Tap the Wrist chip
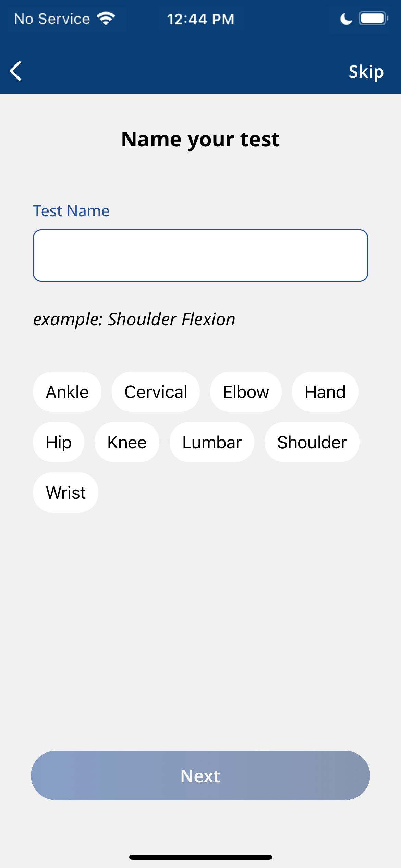 (66, 493)
